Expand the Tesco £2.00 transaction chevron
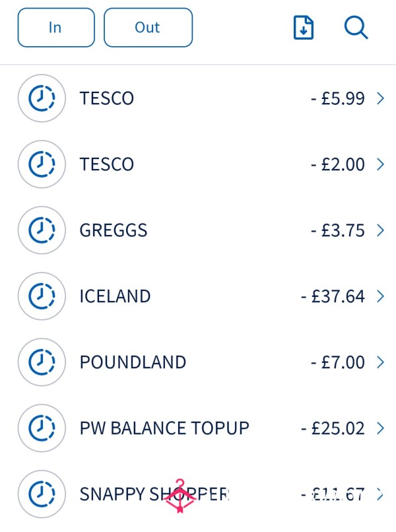Screen dimensions: 396x532 click(x=380, y=164)
